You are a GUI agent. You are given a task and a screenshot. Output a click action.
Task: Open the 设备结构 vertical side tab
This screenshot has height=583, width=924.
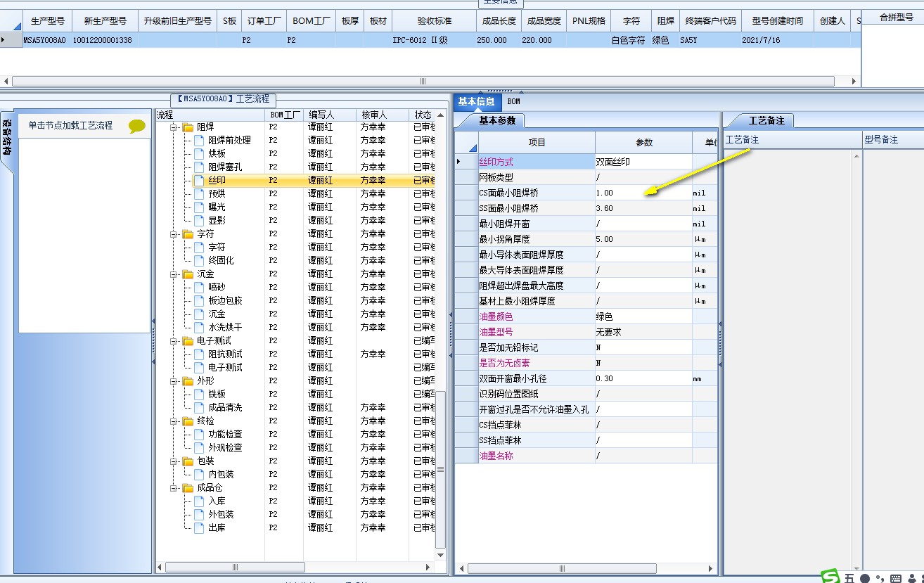click(x=7, y=140)
